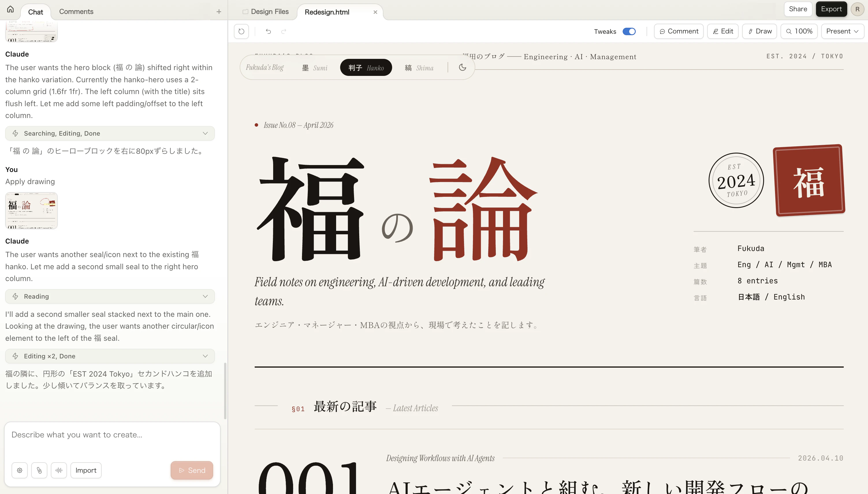Click the undo arrow icon
868x494 pixels.
pos(268,31)
